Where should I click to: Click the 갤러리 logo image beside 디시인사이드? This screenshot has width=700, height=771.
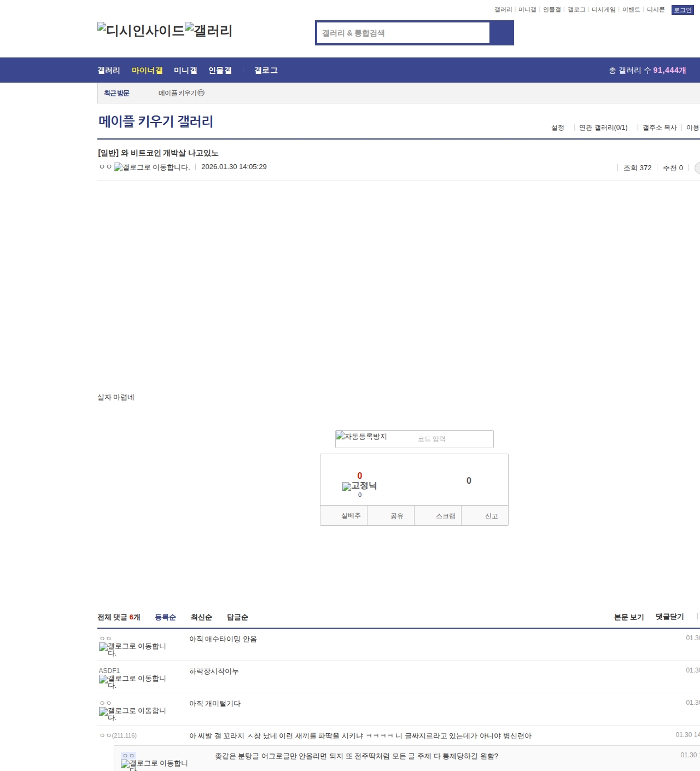click(x=208, y=31)
